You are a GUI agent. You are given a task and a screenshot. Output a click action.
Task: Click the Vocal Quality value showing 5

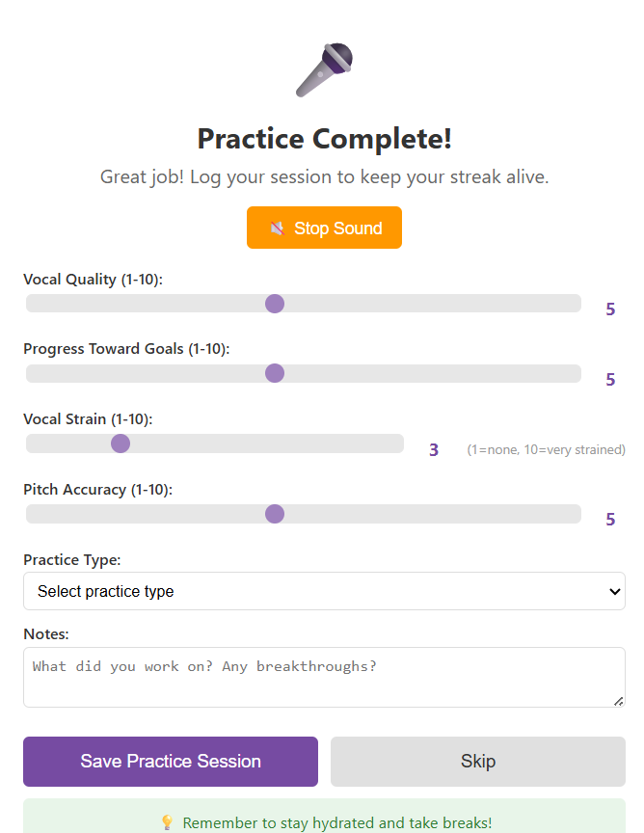pos(610,309)
